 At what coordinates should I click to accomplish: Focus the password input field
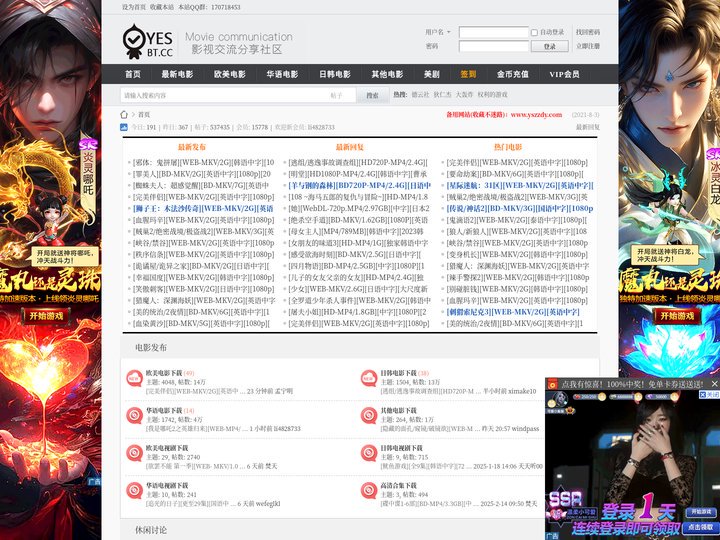tap(494, 46)
